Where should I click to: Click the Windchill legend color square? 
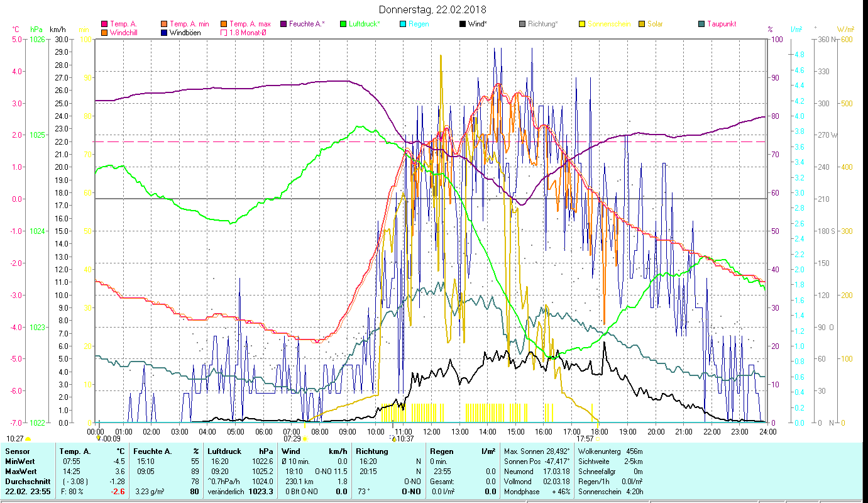(x=105, y=33)
